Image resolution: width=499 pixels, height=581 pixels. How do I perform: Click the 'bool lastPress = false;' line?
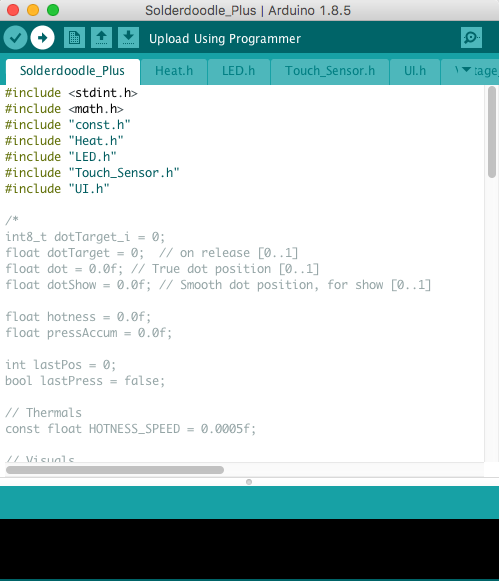85,381
